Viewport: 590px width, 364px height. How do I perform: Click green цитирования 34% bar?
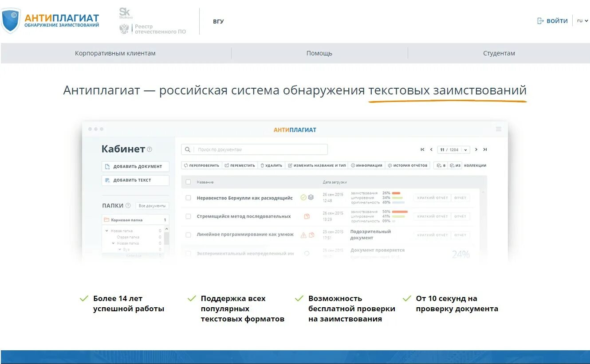click(x=397, y=198)
